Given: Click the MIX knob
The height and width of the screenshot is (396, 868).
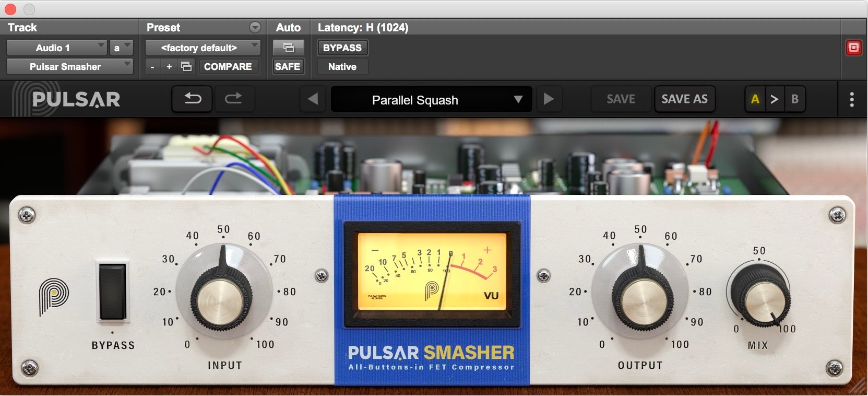Looking at the screenshot, I should click(761, 296).
